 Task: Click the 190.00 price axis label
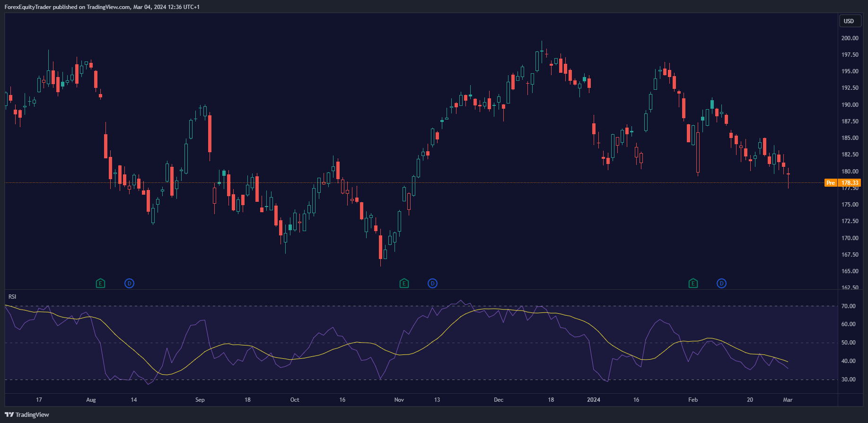(x=850, y=105)
